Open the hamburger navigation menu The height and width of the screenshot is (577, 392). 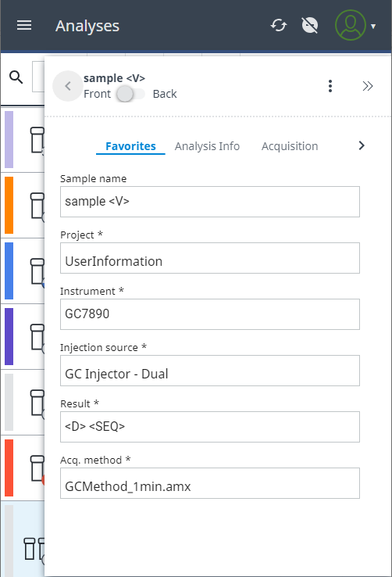pos(24,25)
